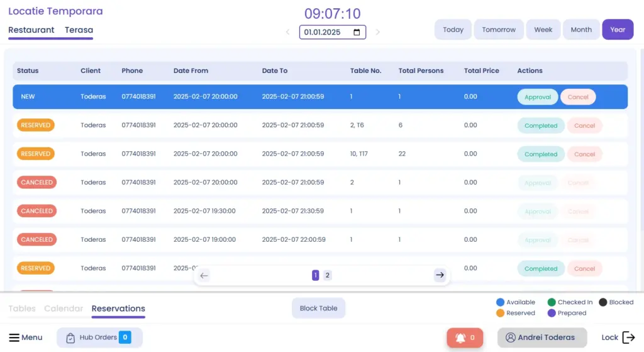Go to next date with right chevron
This screenshot has width=644, height=352.
click(x=377, y=32)
